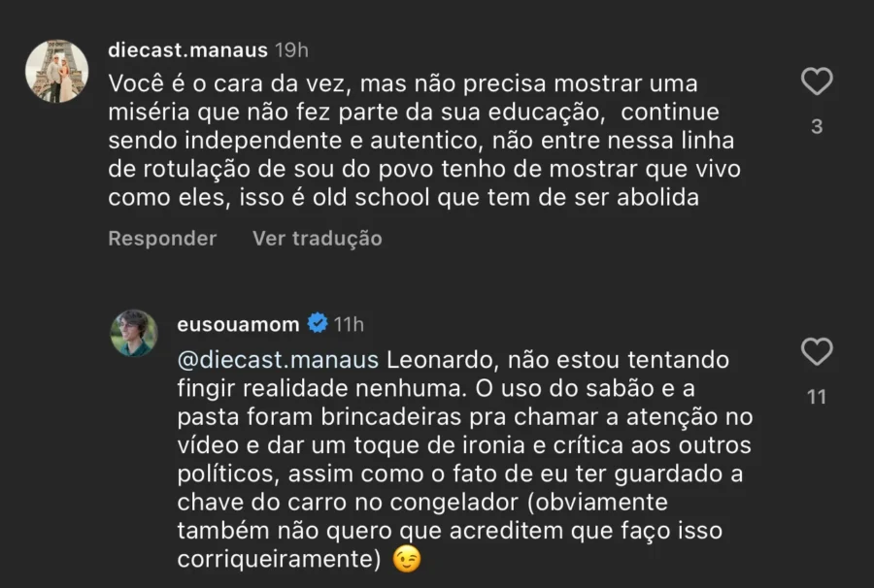Image resolution: width=874 pixels, height=588 pixels.
Task: Click the 11h timestamp on the reply
Action: point(349,324)
